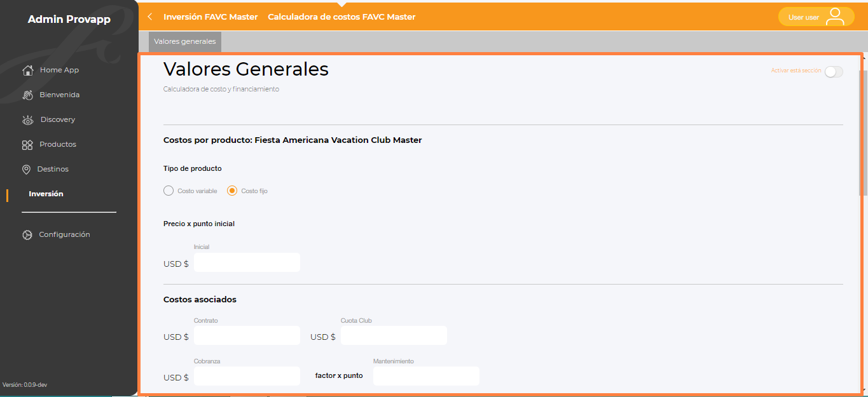Focus the Cuota Club input field

point(394,335)
